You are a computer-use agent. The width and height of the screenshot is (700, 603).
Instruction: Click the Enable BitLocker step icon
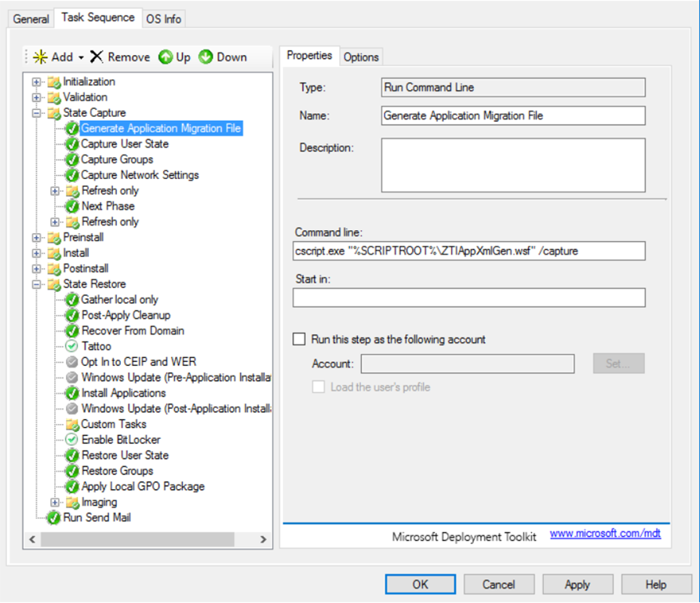tap(72, 440)
